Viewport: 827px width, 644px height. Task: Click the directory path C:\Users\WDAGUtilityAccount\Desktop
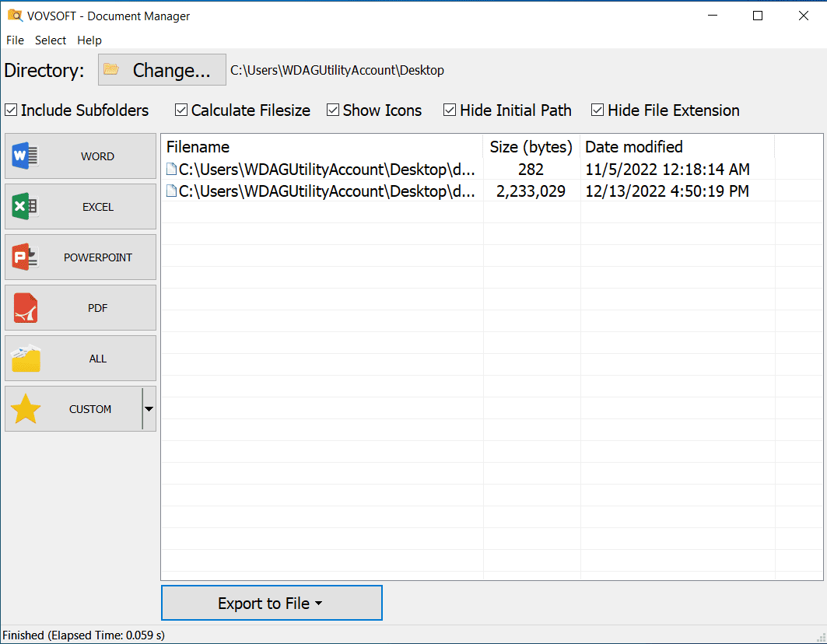pyautogui.click(x=337, y=70)
